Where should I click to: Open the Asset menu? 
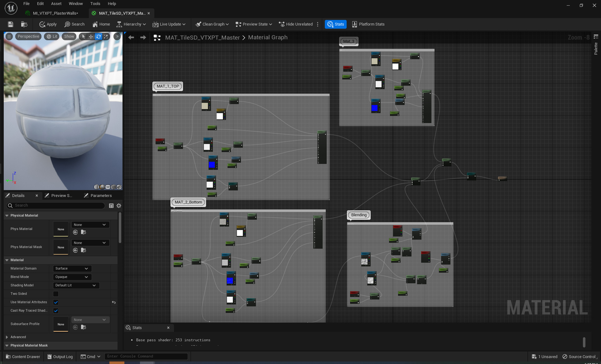56,4
